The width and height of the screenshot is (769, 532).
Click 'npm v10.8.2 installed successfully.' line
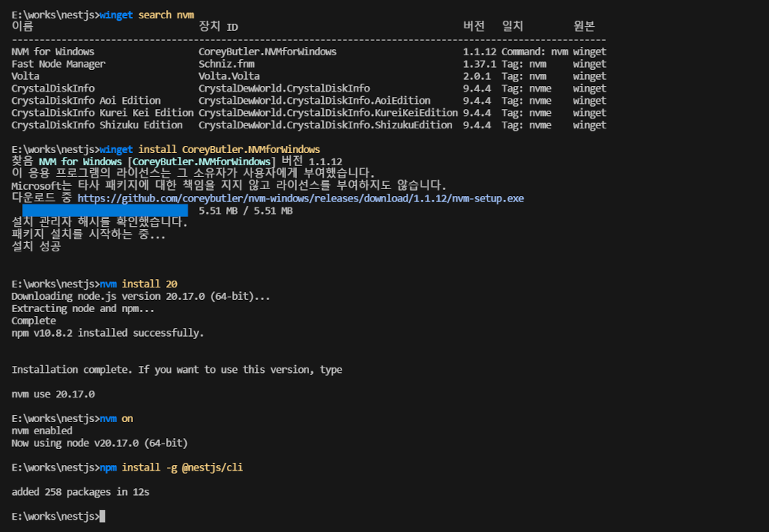point(108,333)
